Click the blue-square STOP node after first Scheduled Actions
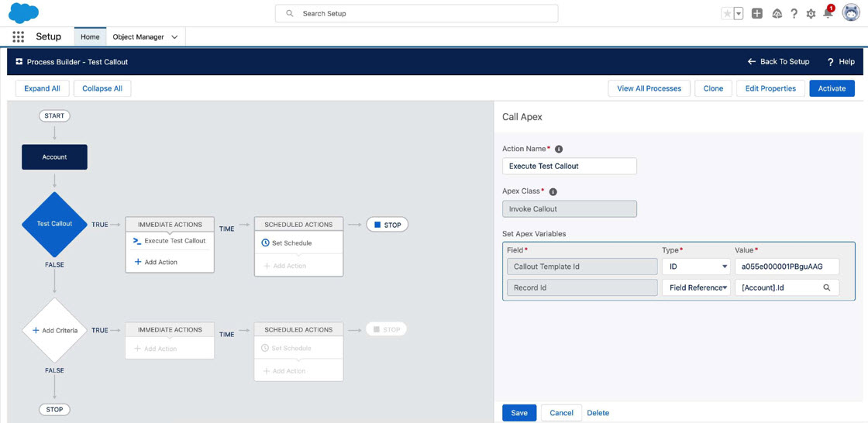The width and height of the screenshot is (868, 423). tap(387, 225)
